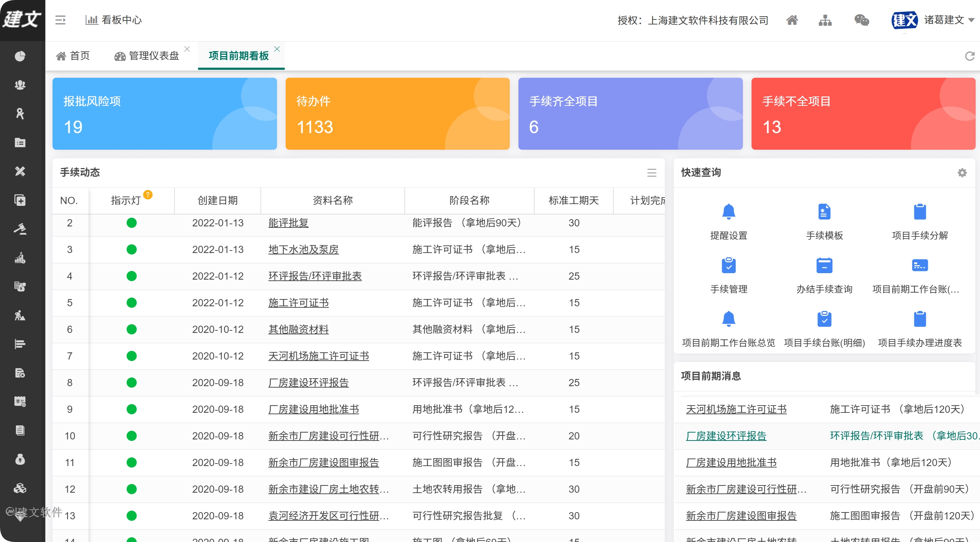Open the 待办件 card
The image size is (980, 542).
[x=398, y=113]
